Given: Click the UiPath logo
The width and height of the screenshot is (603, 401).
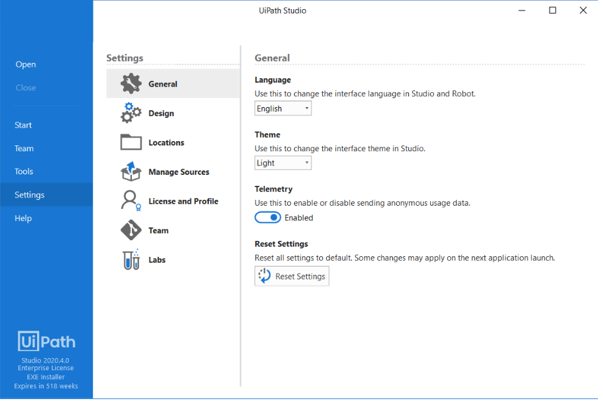Looking at the screenshot, I should click(x=46, y=341).
